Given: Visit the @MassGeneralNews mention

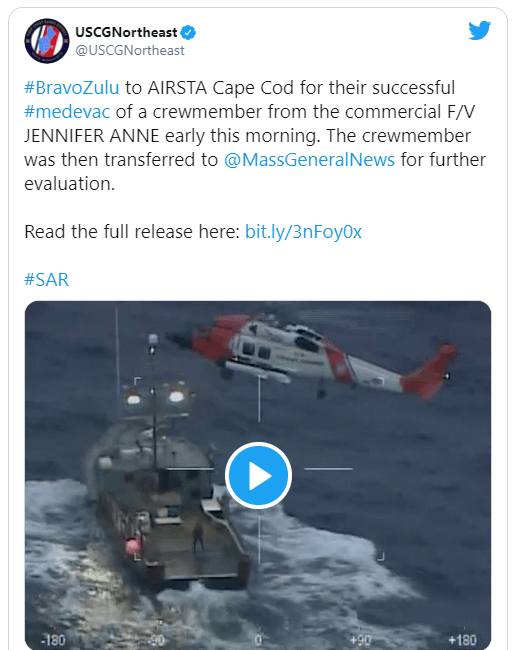Looking at the screenshot, I should point(309,160).
